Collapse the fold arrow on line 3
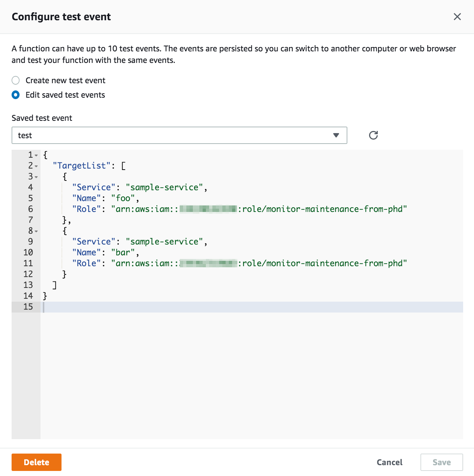This screenshot has width=474, height=476. 36,177
